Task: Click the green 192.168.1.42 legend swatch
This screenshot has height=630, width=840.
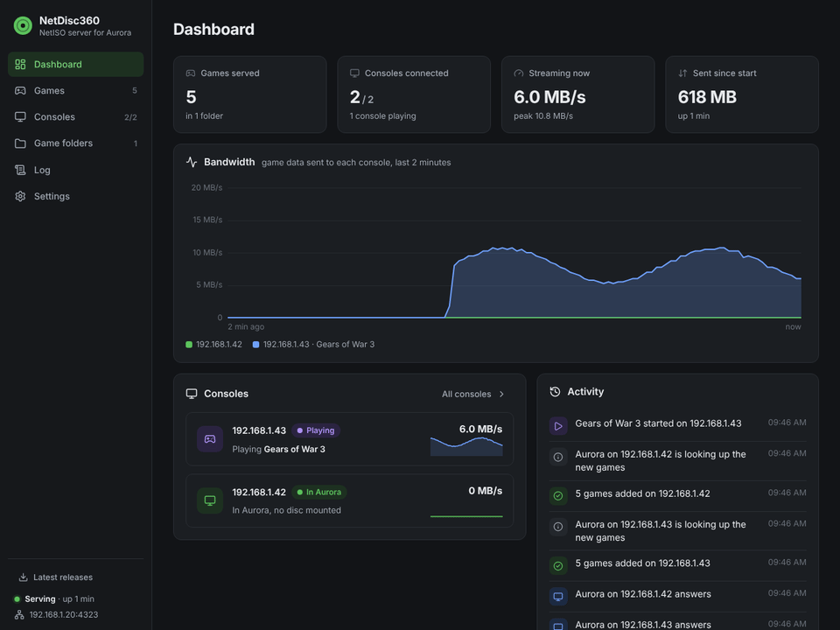Action: (x=189, y=345)
